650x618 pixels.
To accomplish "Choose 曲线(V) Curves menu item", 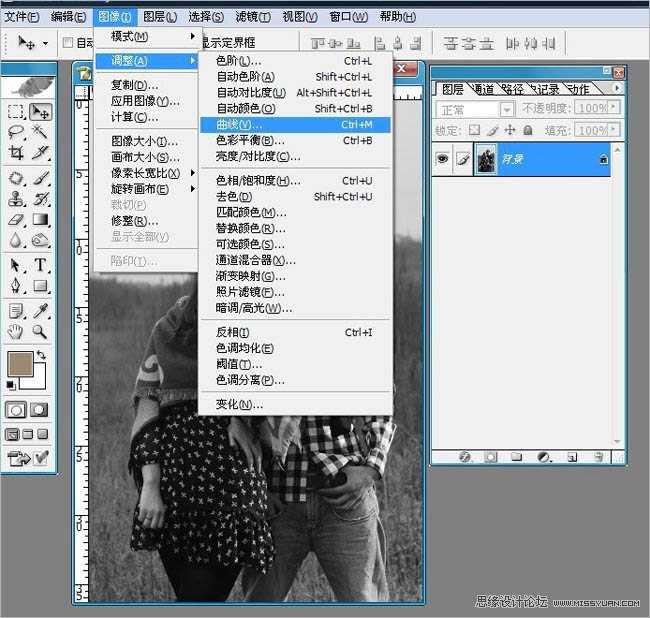I will tap(295, 125).
